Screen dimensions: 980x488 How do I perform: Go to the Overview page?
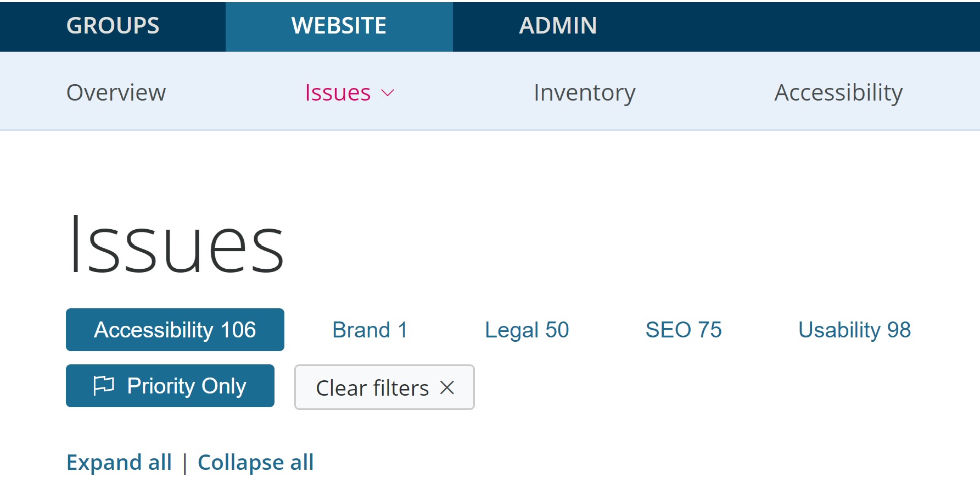click(116, 92)
